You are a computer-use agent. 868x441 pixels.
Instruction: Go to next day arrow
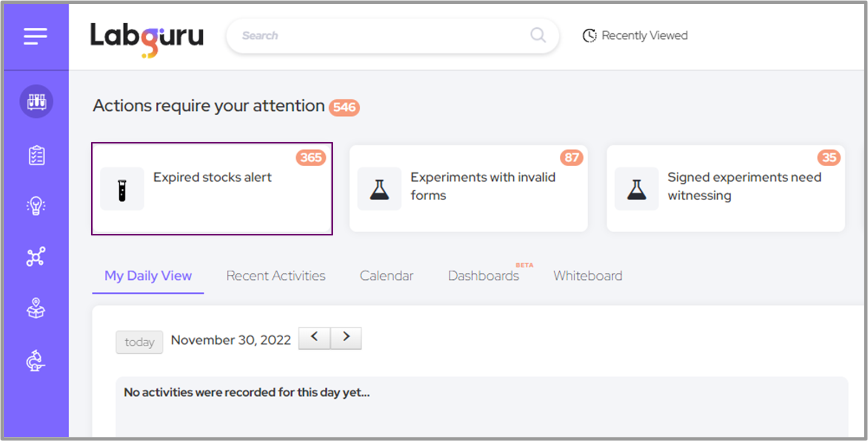pyautogui.click(x=346, y=338)
